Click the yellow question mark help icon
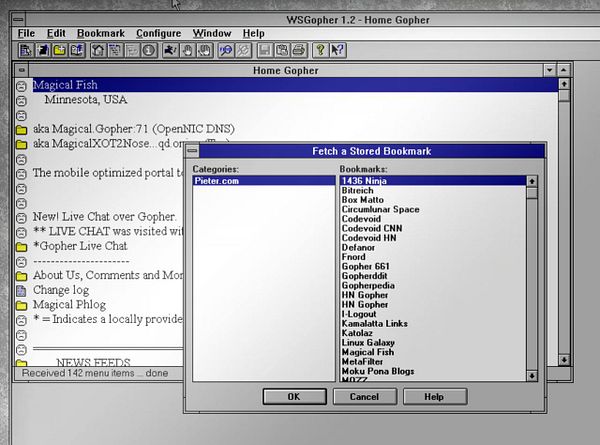The height and width of the screenshot is (445, 600). pyautogui.click(x=320, y=50)
